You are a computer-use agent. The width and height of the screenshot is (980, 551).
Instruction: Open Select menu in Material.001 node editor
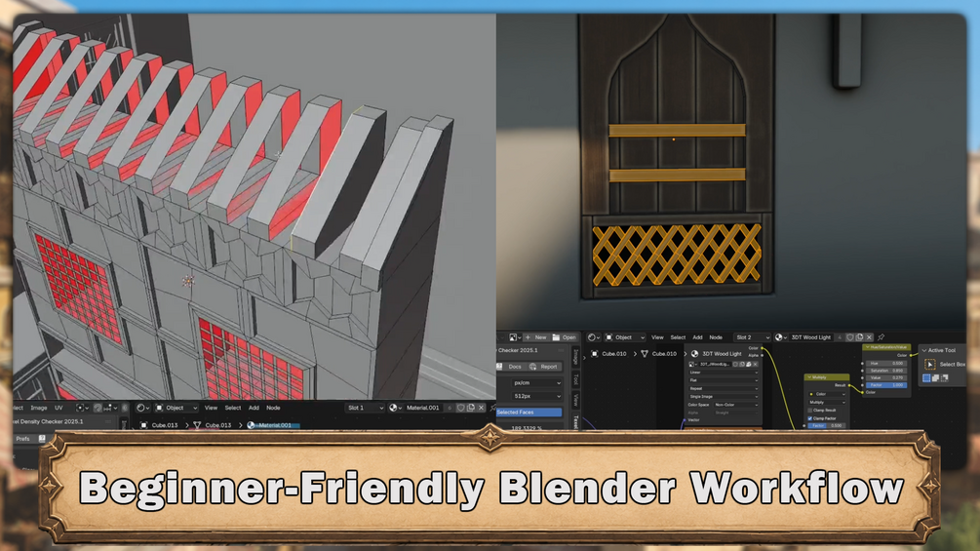pyautogui.click(x=233, y=408)
